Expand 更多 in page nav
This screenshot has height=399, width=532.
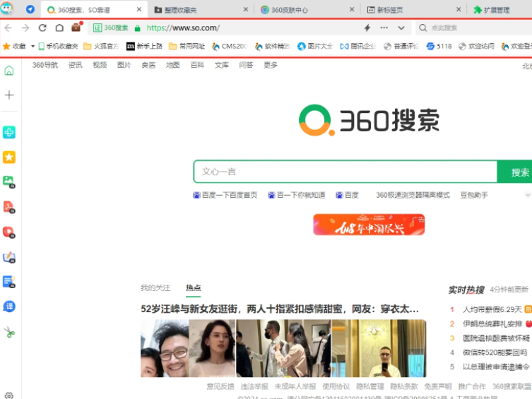pos(271,65)
